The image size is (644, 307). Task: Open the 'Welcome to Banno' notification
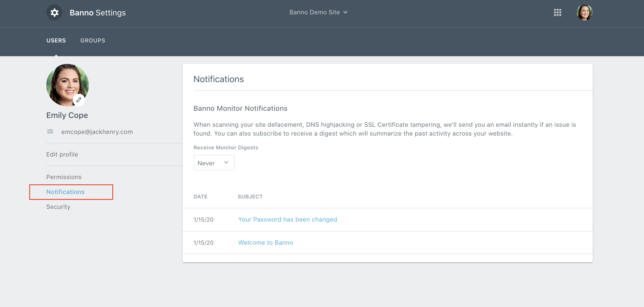point(265,243)
